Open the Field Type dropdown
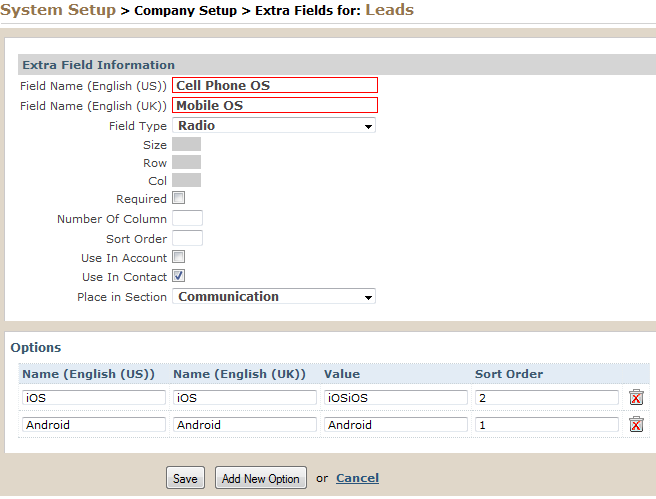The width and height of the screenshot is (656, 499). pos(274,125)
